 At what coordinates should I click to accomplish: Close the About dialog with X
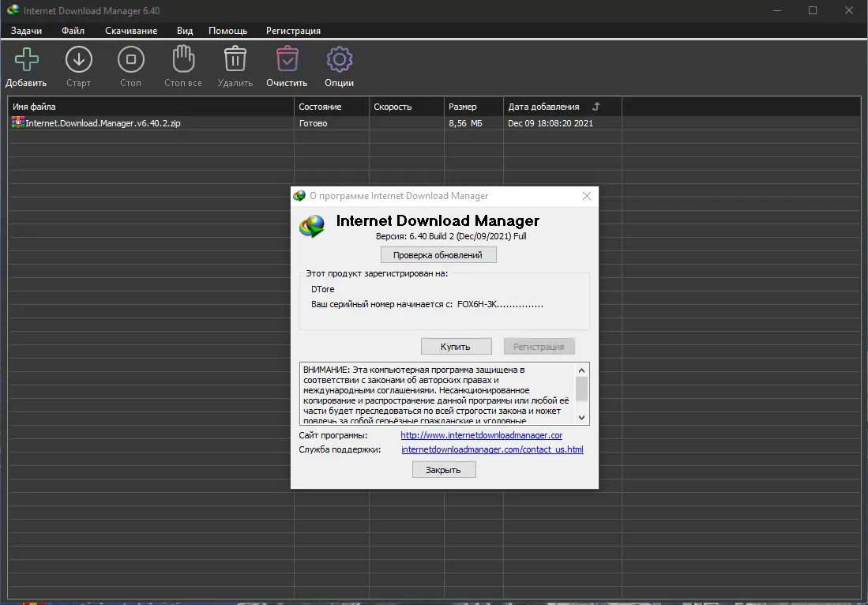587,196
